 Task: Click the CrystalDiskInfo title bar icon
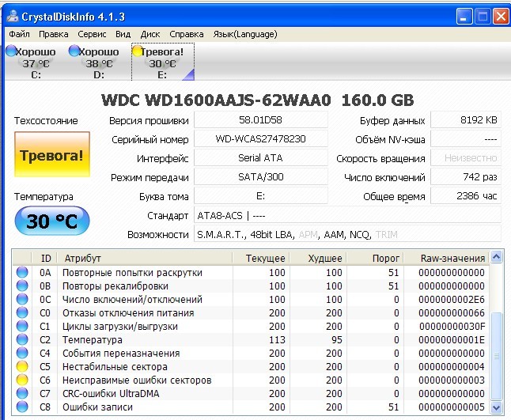[x=13, y=17]
